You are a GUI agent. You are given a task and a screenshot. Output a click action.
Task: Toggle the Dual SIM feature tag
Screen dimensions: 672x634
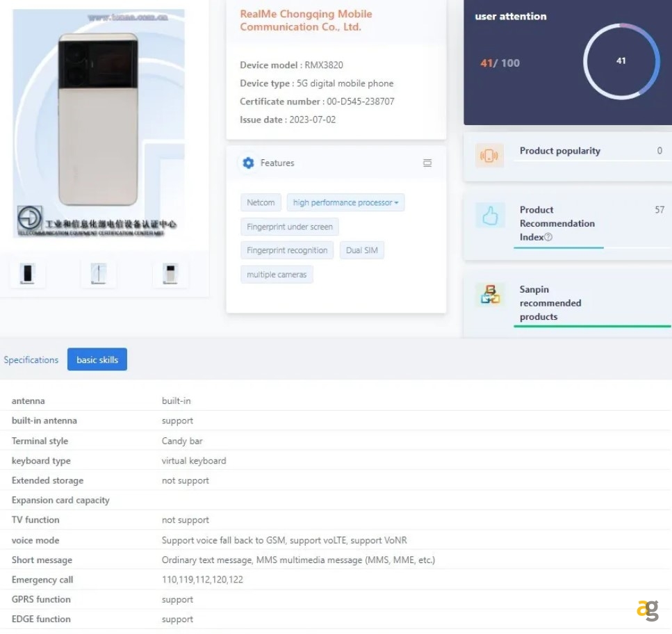tap(361, 250)
